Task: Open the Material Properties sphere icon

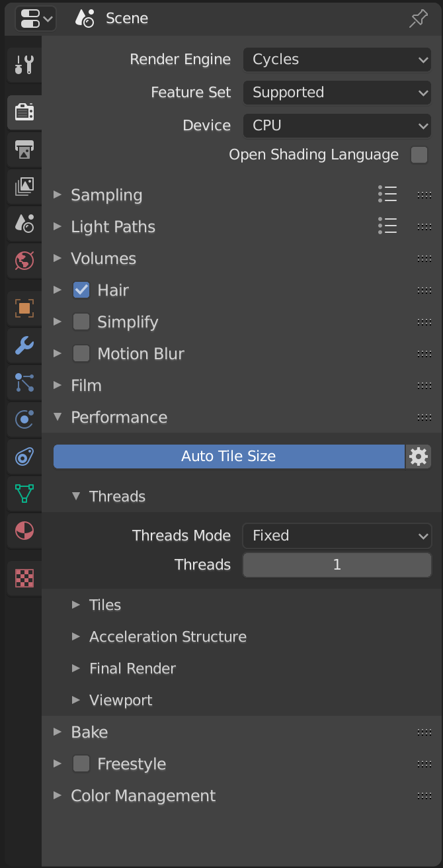Action: click(x=23, y=530)
